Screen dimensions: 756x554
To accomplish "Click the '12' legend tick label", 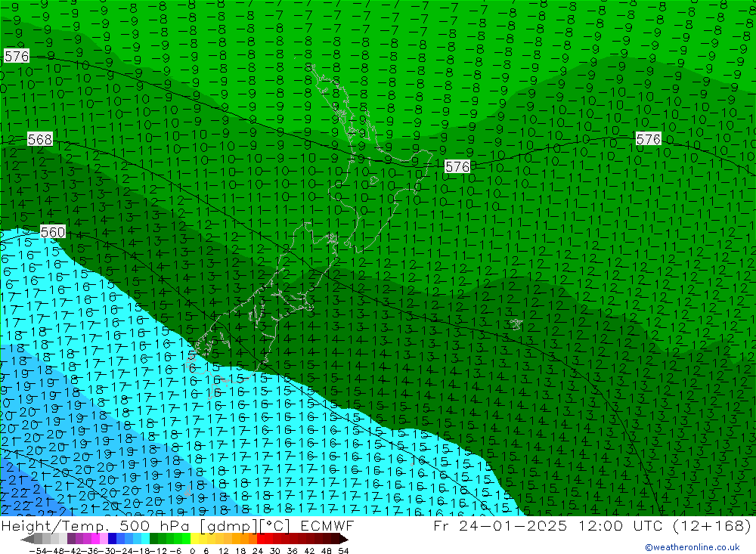I will (x=223, y=551).
